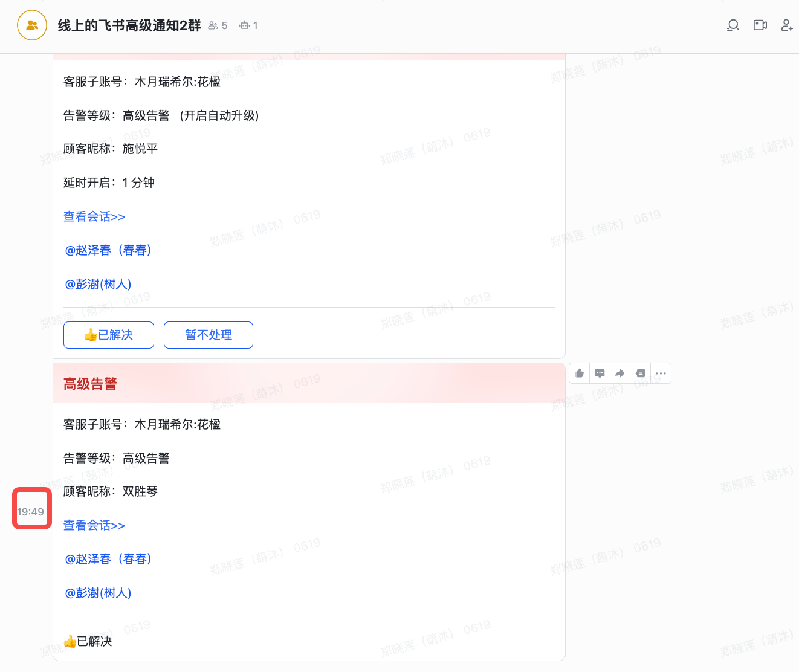The width and height of the screenshot is (799, 672).
Task: Open search in chat
Action: tap(733, 25)
